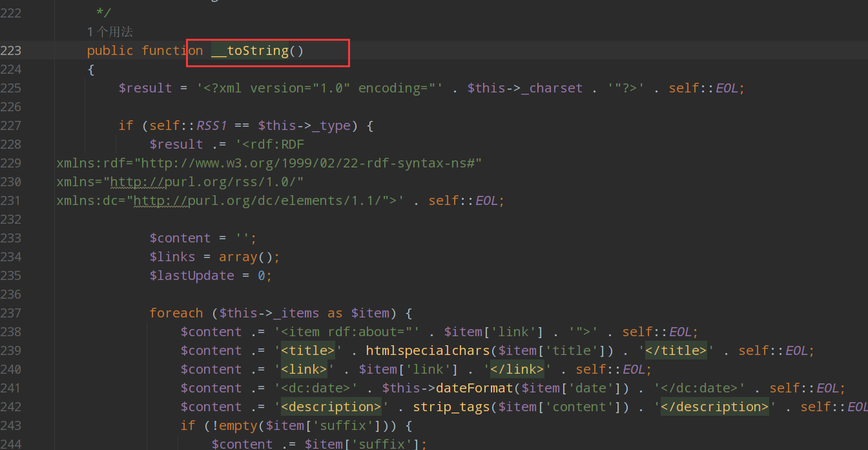Place the cursor on the __toString method name
Image resolution: width=868 pixels, height=450 pixels.
tap(250, 50)
